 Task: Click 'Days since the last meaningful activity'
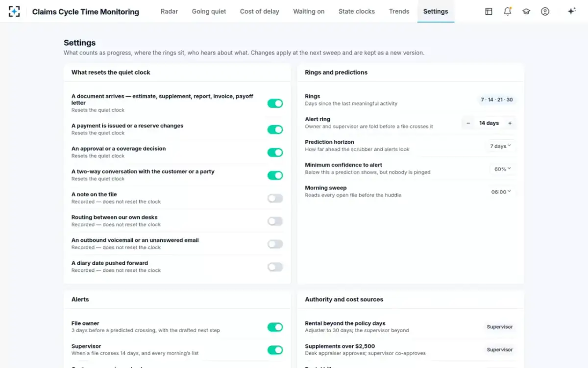pyautogui.click(x=351, y=104)
